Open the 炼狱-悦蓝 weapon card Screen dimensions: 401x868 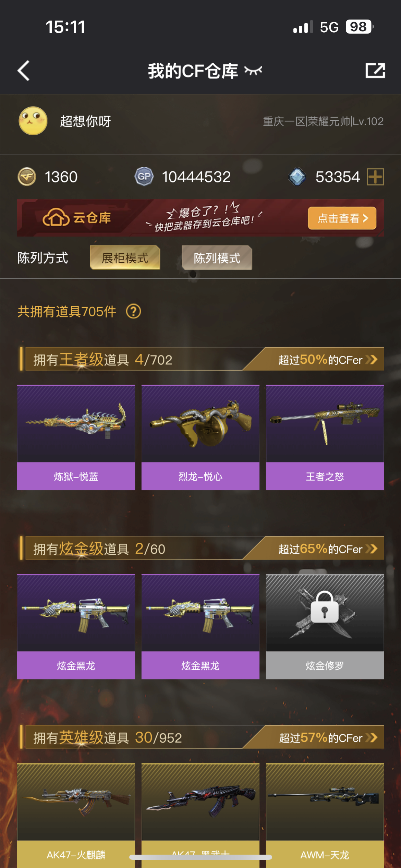click(x=76, y=437)
